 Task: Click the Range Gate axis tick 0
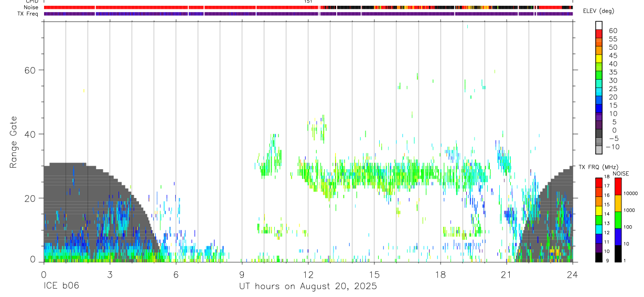(33, 259)
